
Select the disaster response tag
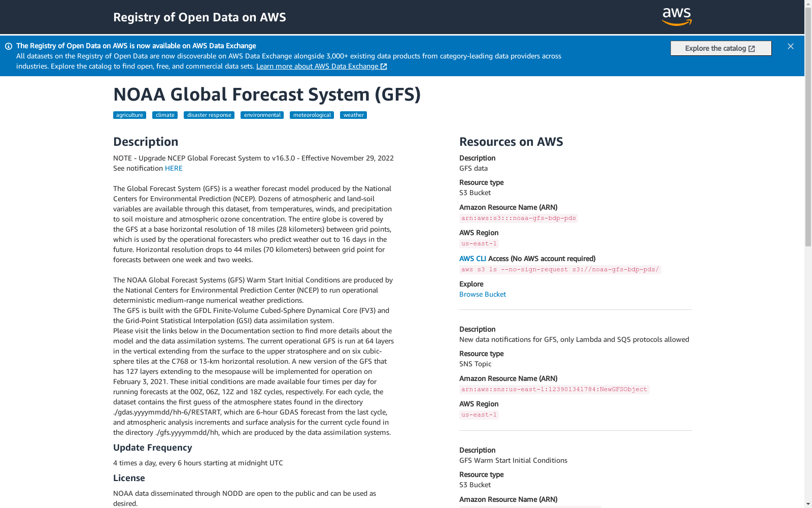click(x=209, y=115)
